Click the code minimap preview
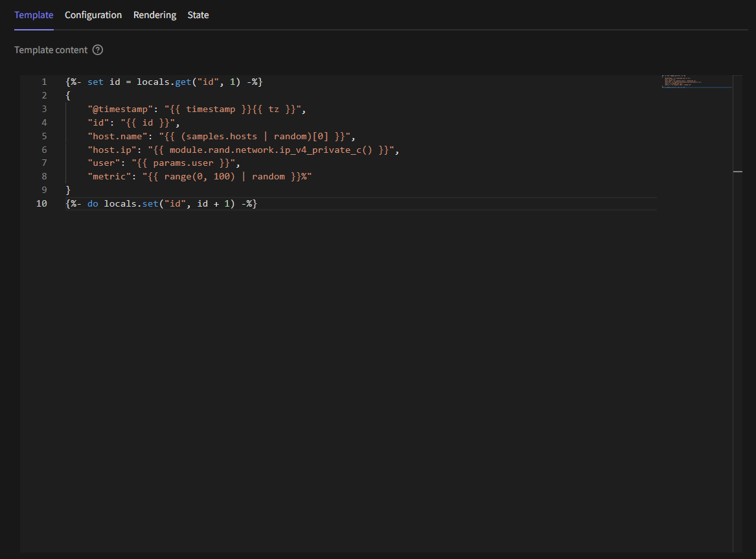The height and width of the screenshot is (559, 756). click(x=696, y=82)
